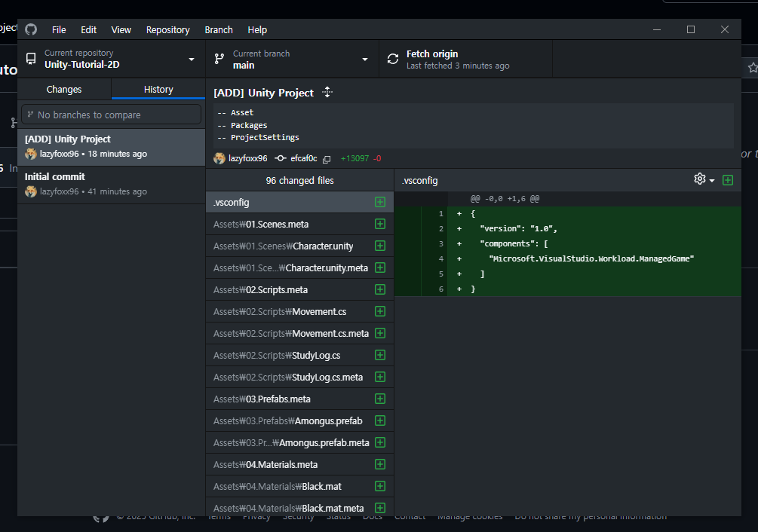Click the GitHub Desktop logo icon
Viewport: 758px width, 532px height.
31,29
